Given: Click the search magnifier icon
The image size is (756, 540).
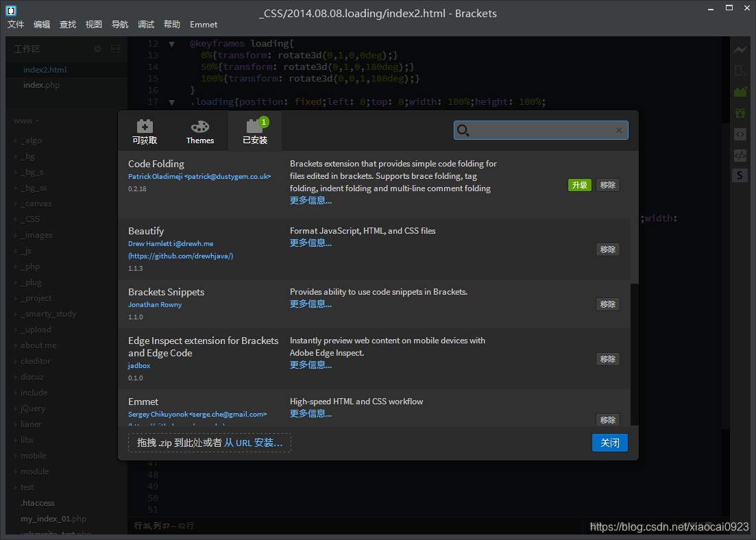Looking at the screenshot, I should coord(463,130).
